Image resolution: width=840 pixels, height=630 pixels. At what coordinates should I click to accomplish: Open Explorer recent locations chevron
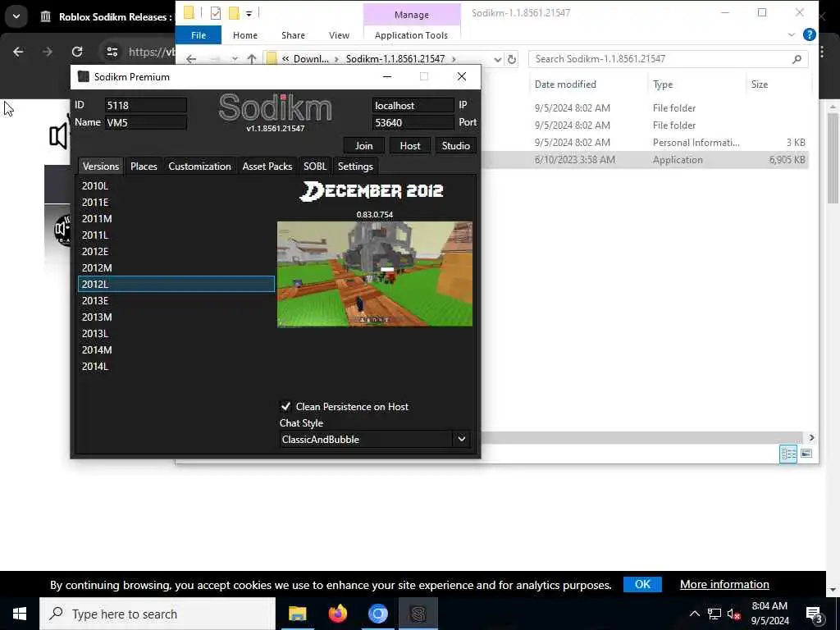click(235, 59)
